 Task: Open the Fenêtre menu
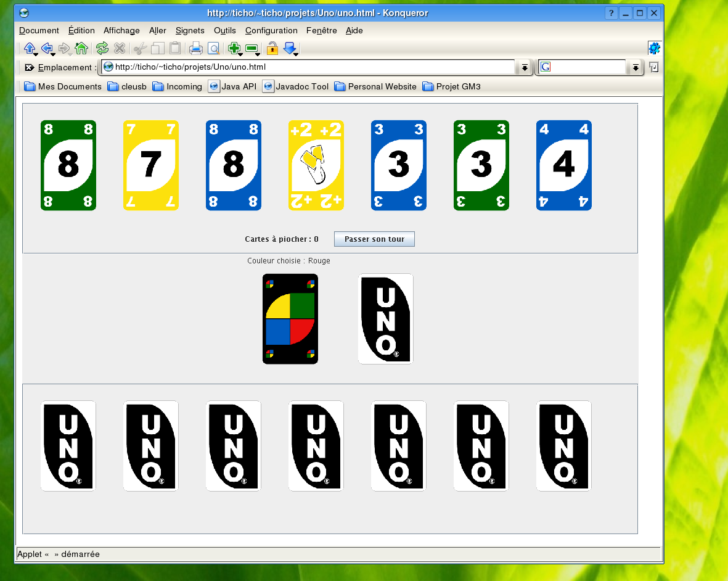(321, 31)
